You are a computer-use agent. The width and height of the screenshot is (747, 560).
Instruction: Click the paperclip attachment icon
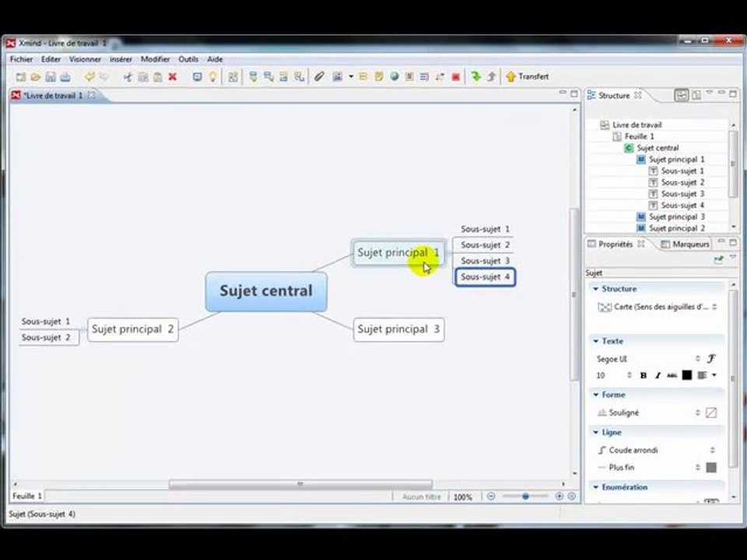319,76
